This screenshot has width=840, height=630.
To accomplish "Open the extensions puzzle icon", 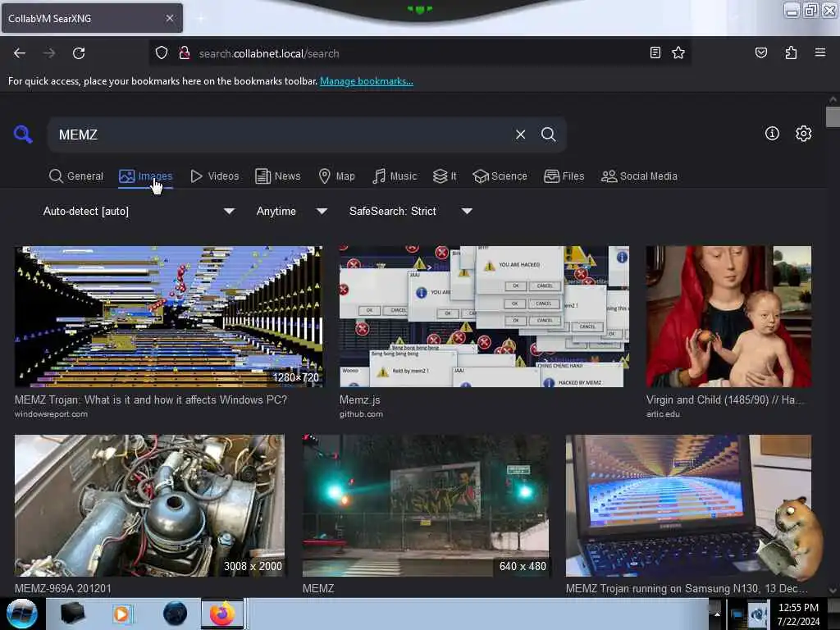I will click(791, 52).
